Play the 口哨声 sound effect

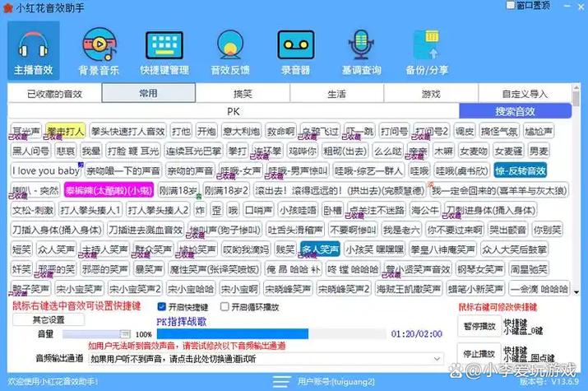click(x=258, y=210)
